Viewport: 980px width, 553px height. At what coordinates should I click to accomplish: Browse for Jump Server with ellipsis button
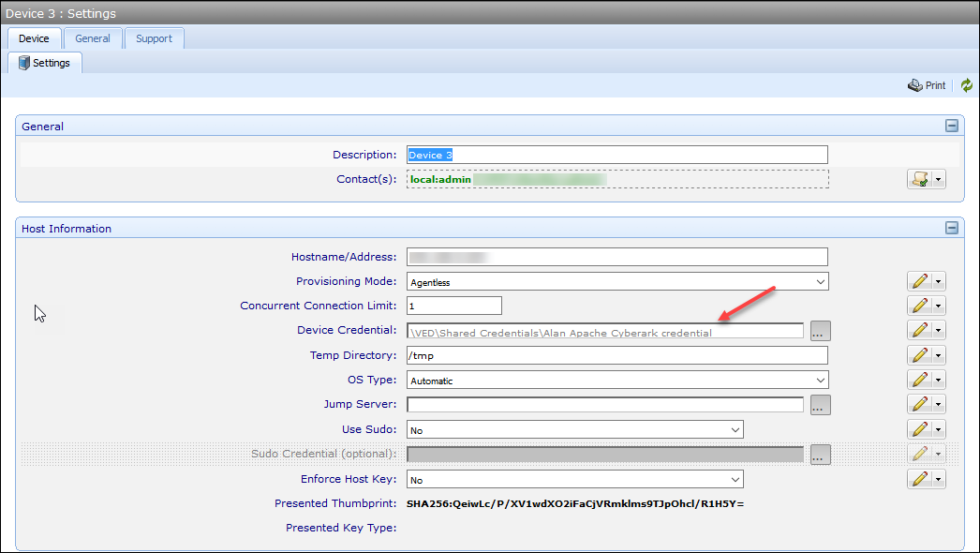coord(820,405)
